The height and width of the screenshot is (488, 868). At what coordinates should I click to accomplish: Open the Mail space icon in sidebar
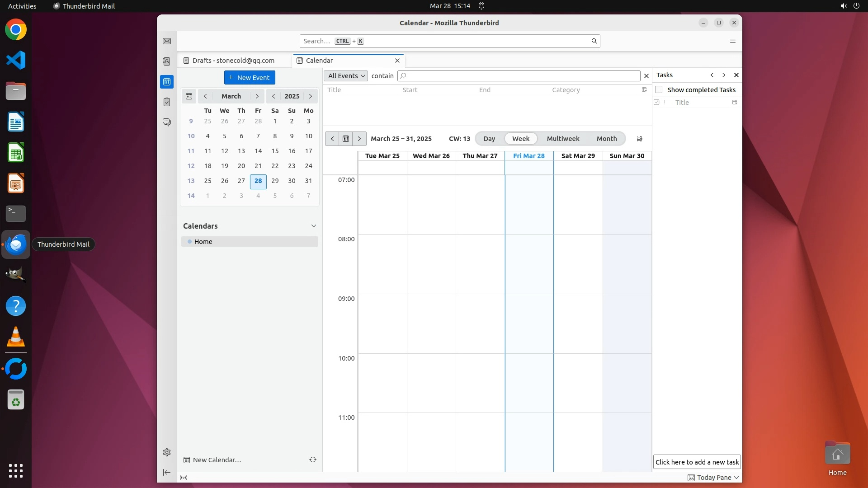pos(167,41)
